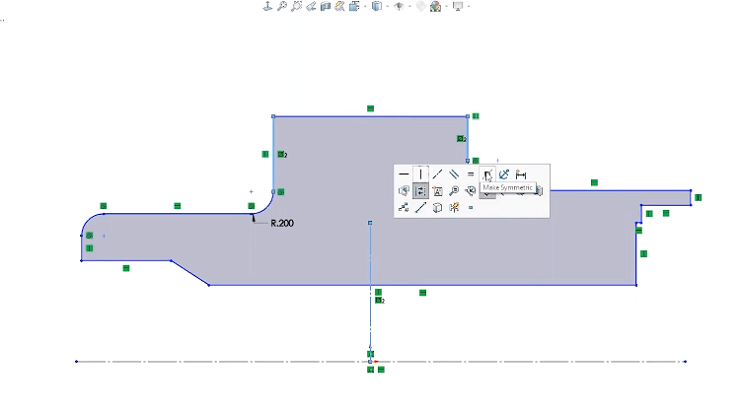Click Zoom to Fit in view toolbar
The width and height of the screenshot is (740, 416).
pyautogui.click(x=282, y=6)
